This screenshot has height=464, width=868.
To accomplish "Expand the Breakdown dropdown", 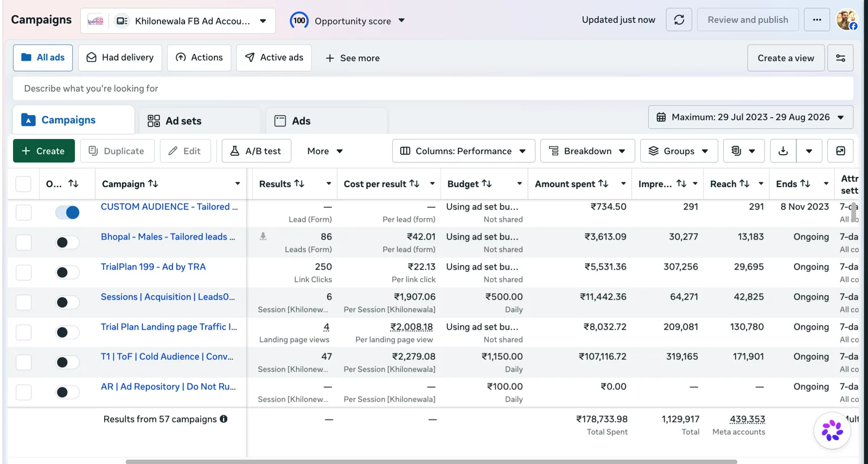I will point(588,151).
